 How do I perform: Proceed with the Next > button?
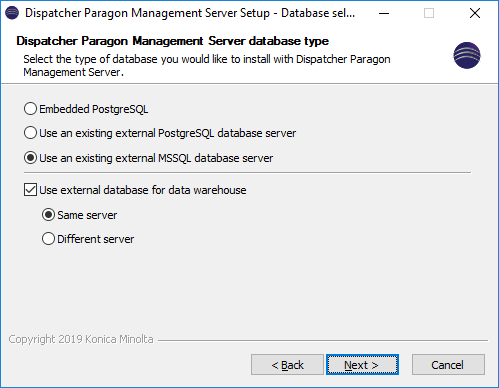(362, 365)
